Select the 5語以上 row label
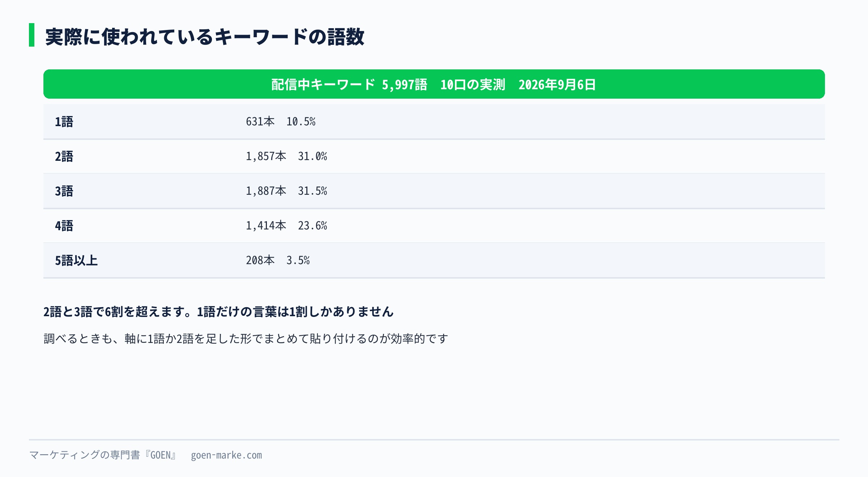868x477 pixels. [x=76, y=261]
